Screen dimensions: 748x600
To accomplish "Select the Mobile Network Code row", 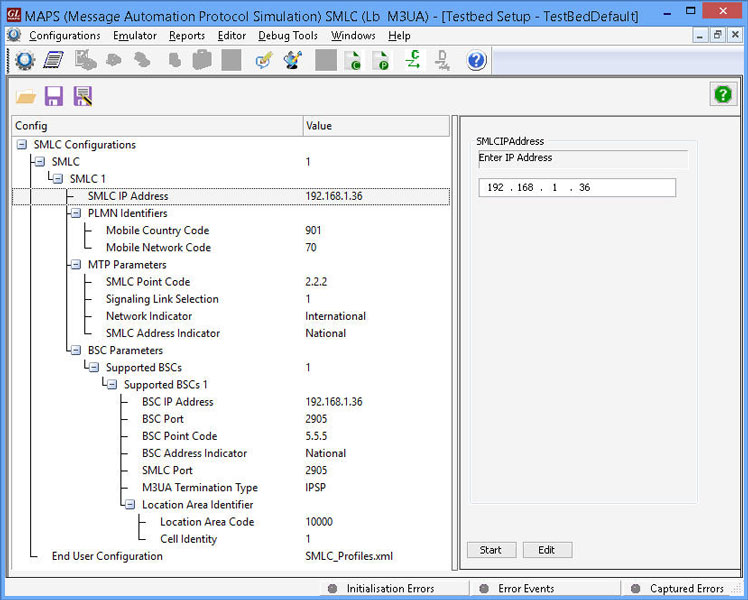I will point(231,248).
